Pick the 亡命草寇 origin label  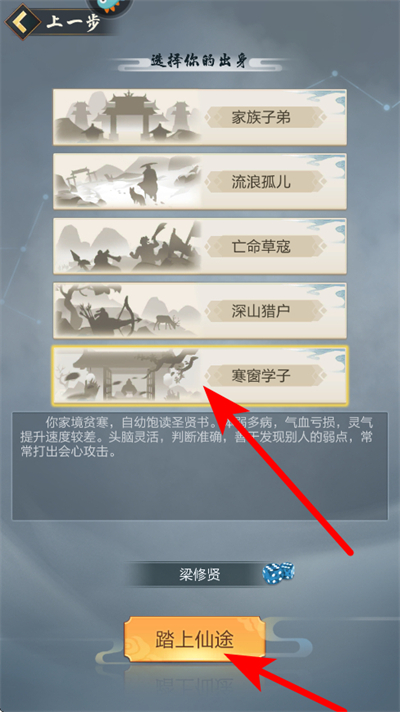(x=261, y=247)
